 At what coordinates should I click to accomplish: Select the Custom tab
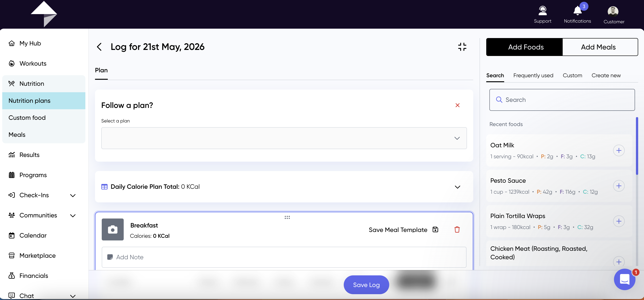pyautogui.click(x=572, y=75)
